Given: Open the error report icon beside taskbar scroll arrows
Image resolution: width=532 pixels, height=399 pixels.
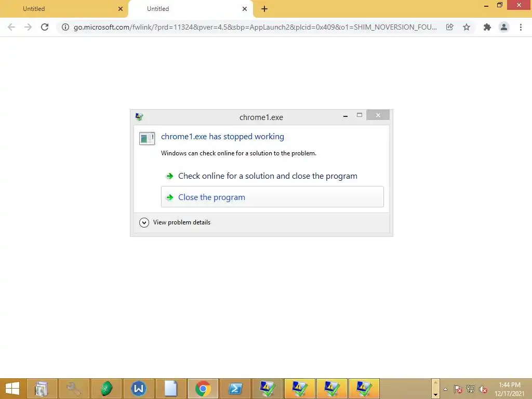Looking at the screenshot, I should (364, 389).
